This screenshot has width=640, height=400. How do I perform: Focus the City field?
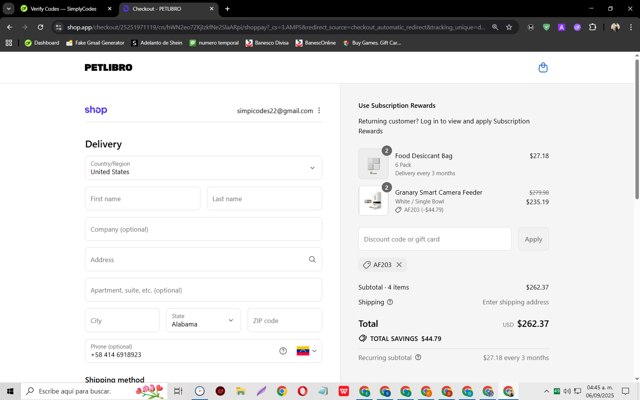122,320
